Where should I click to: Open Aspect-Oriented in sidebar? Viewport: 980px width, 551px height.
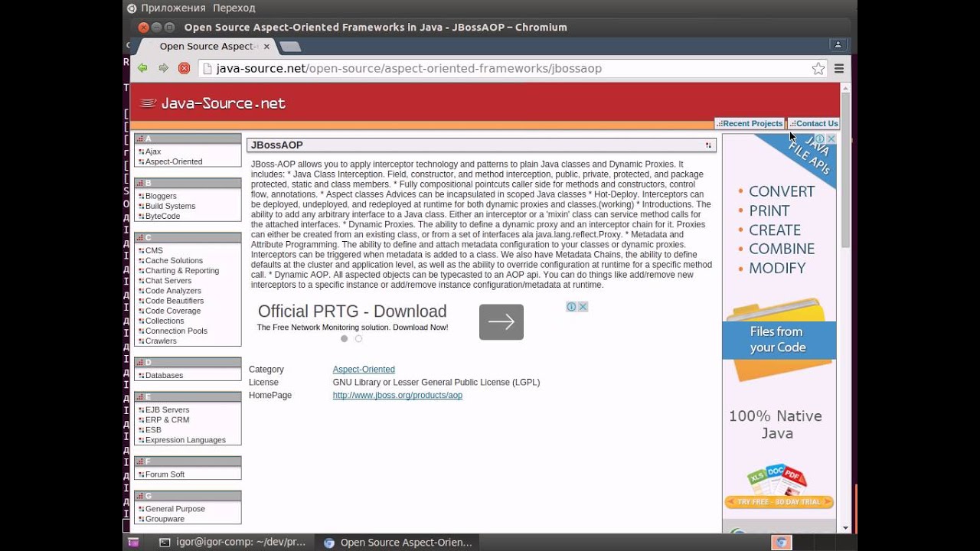[x=174, y=161]
